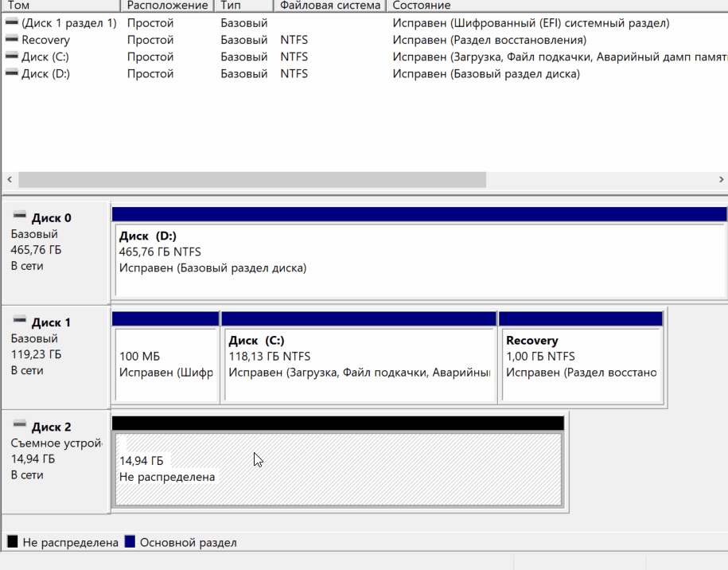Select the Диск (D:) 465,76 ГБ partition

(x=419, y=260)
